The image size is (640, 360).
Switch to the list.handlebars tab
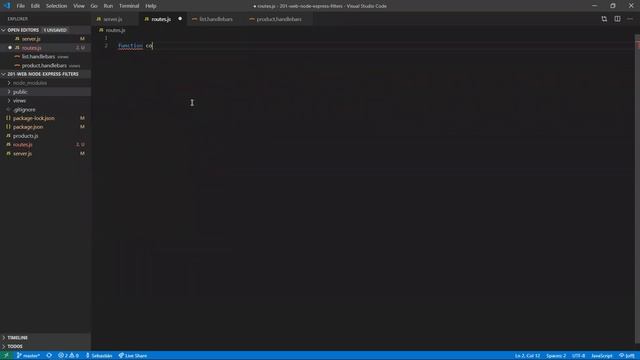click(x=216, y=19)
